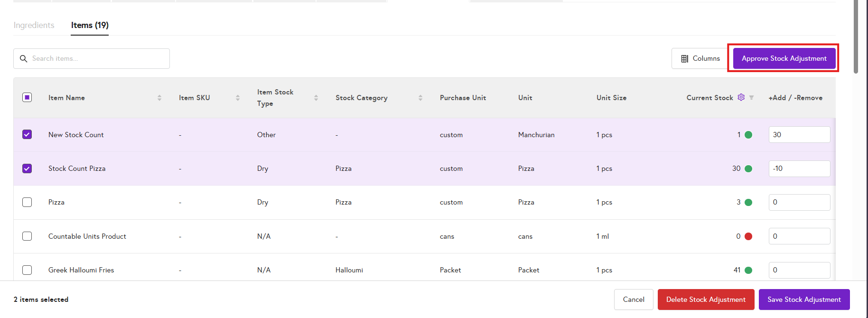
Task: Click the Columns grid icon
Action: [684, 59]
